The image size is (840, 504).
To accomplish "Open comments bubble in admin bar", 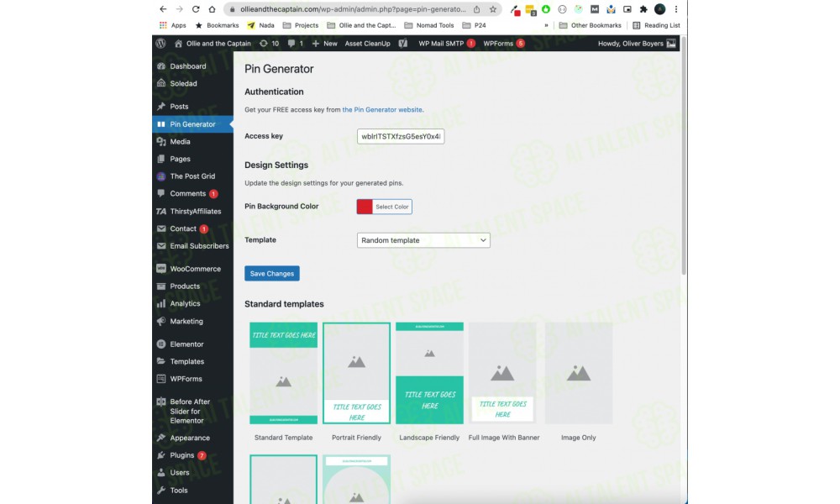I will (295, 44).
